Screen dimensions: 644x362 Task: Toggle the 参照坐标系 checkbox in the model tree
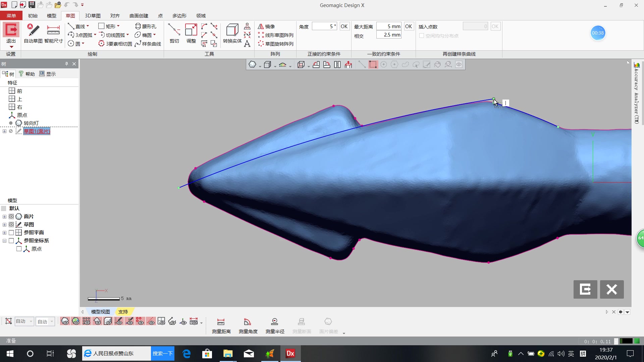11,241
